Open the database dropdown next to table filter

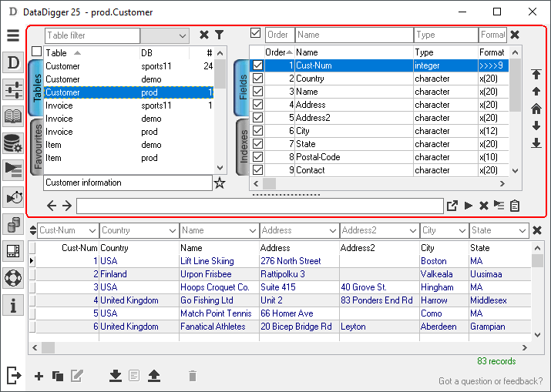(183, 35)
